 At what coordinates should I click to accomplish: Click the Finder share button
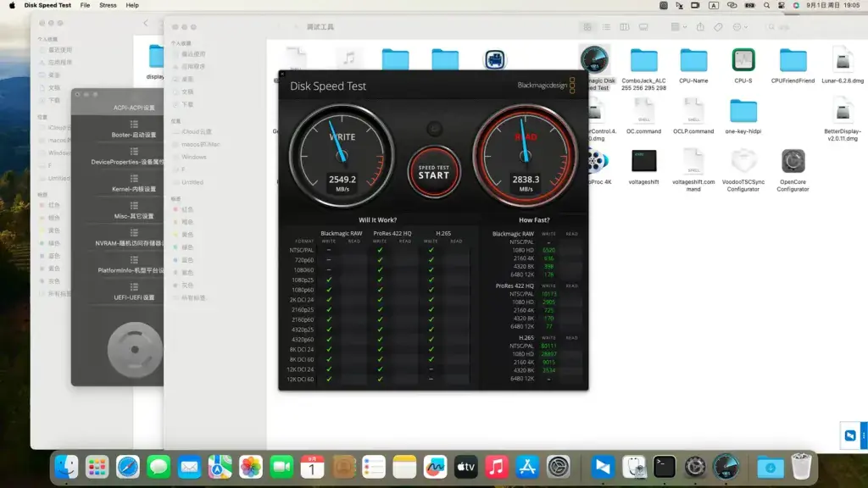(700, 26)
